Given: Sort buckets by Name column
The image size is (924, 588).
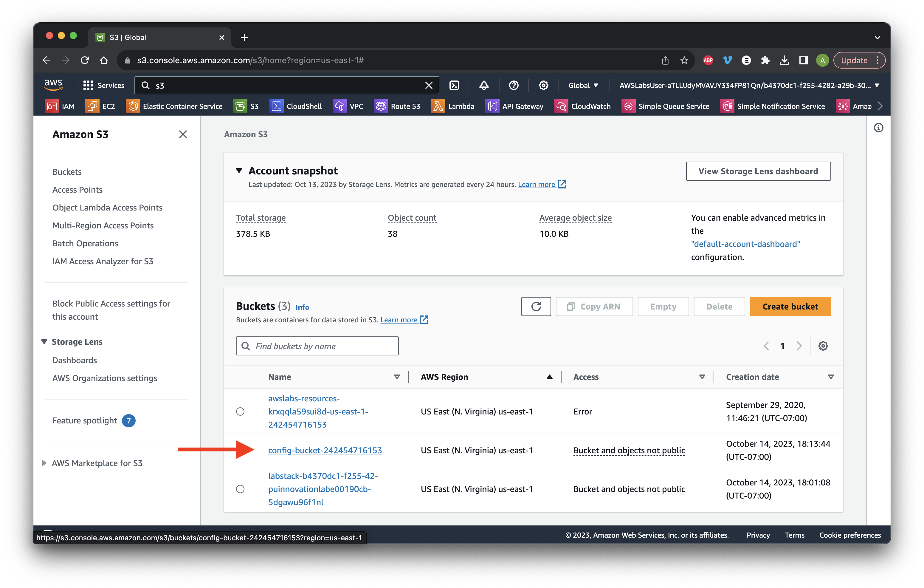Looking at the screenshot, I should coord(397,377).
